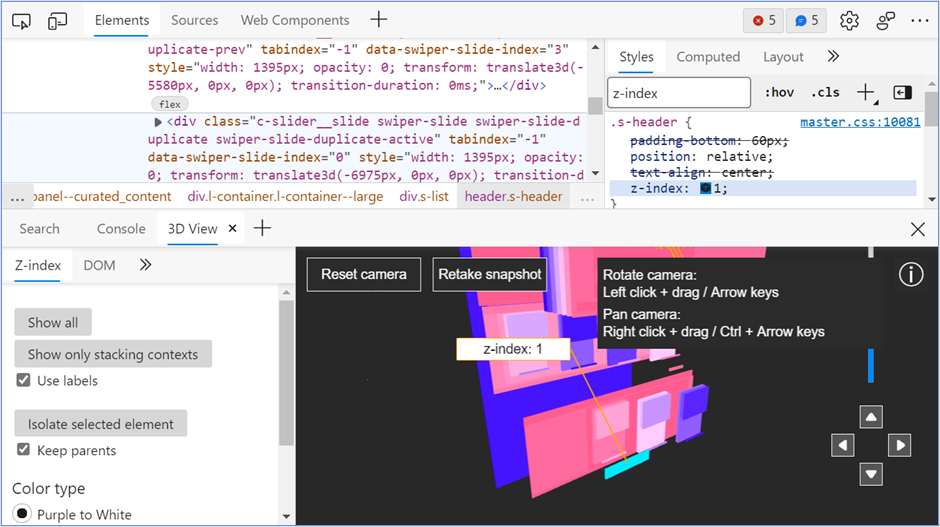Open the Computed tab

coord(708,57)
